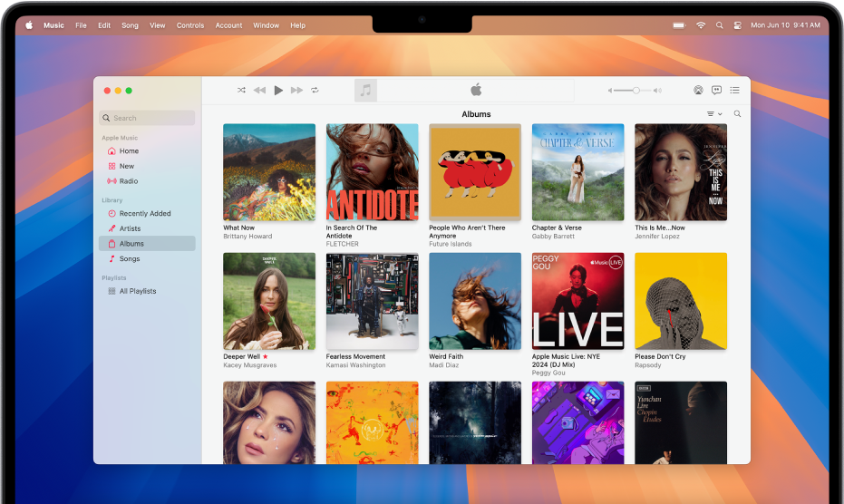Toggle the repeat button
This screenshot has height=504, width=844.
(315, 91)
